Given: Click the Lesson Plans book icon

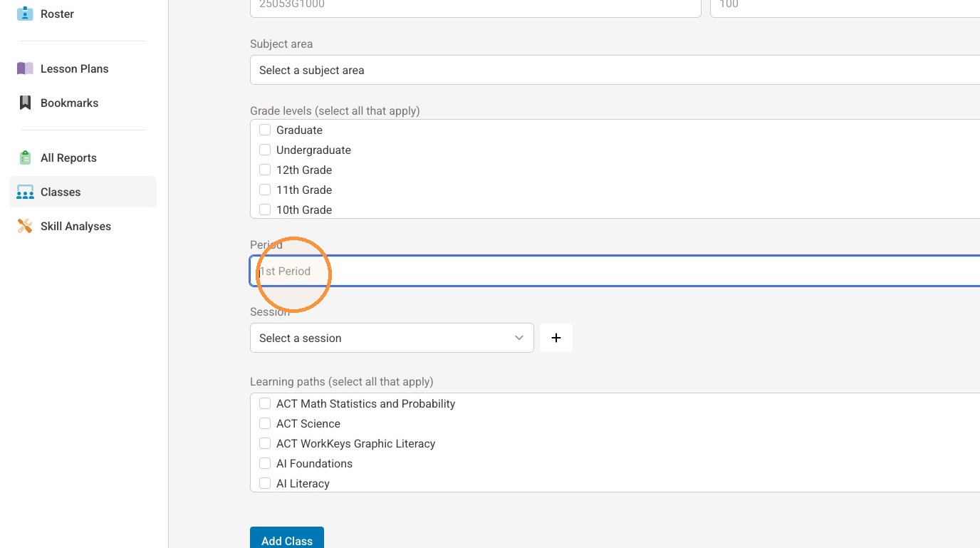Looking at the screenshot, I should point(25,68).
